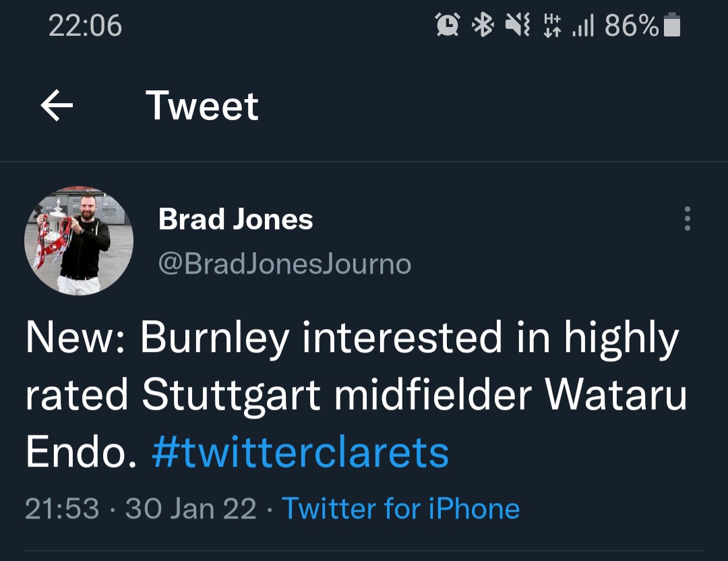Open the #twitterclarets hashtag
Viewport: 728px width, 561px height.
click(300, 452)
